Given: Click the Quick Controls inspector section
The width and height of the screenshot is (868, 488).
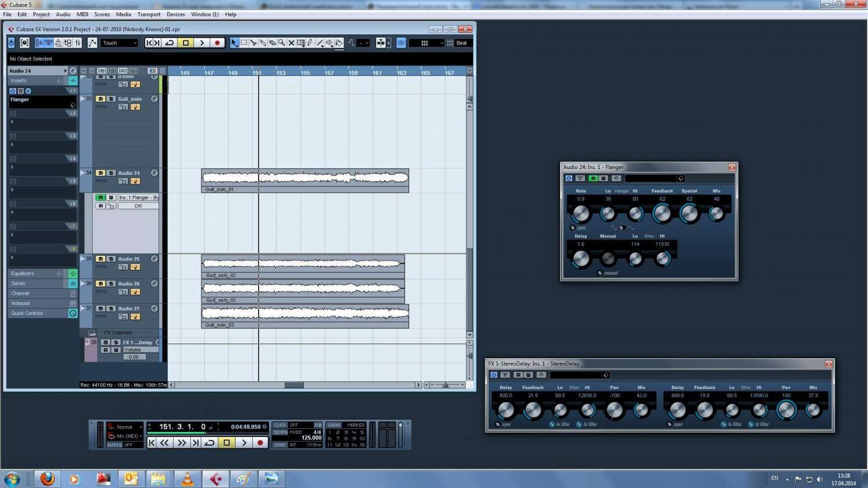Looking at the screenshot, I should [x=35, y=313].
